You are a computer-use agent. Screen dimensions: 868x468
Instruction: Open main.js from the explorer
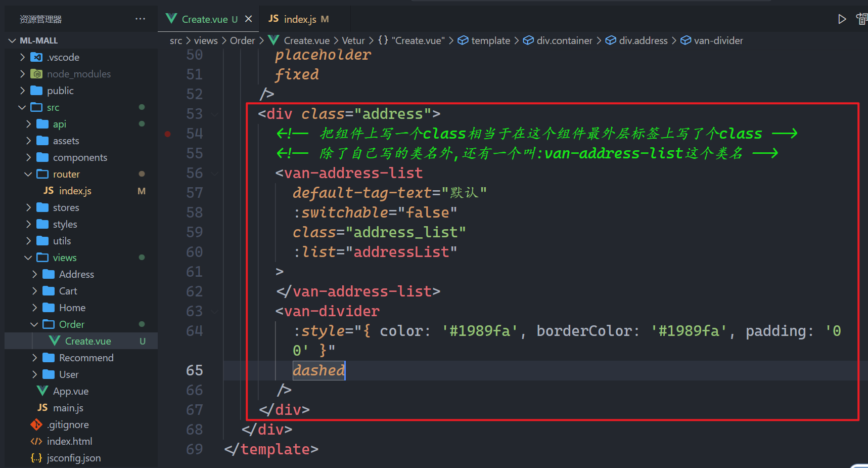(x=81, y=408)
